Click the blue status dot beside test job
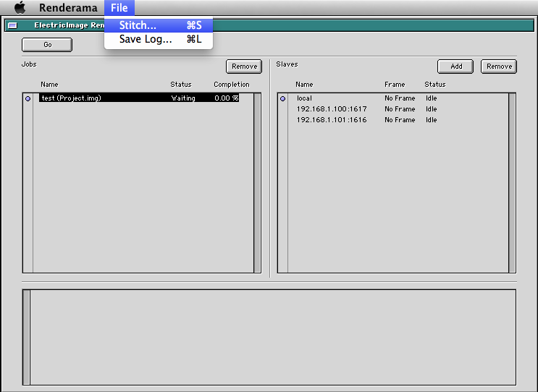The width and height of the screenshot is (538, 392). tap(28, 98)
